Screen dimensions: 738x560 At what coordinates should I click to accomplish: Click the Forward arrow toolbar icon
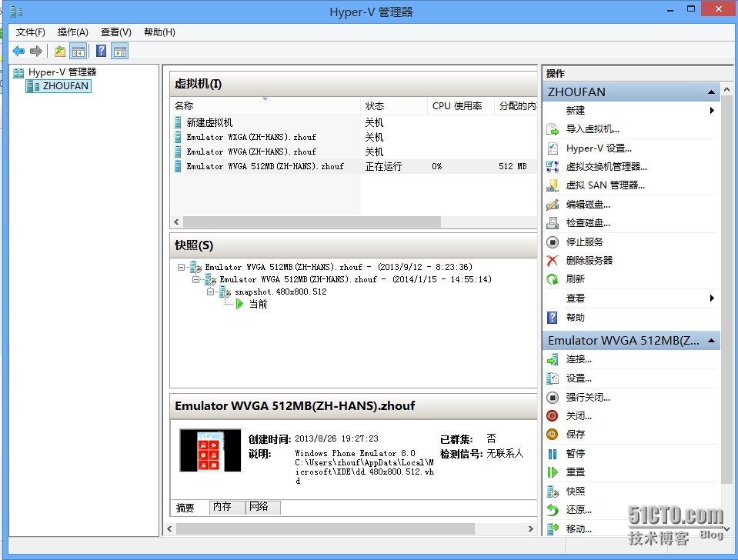point(36,51)
